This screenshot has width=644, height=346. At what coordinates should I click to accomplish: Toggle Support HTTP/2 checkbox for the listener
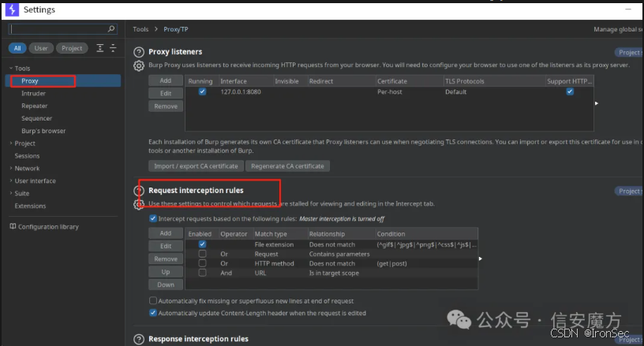570,91
